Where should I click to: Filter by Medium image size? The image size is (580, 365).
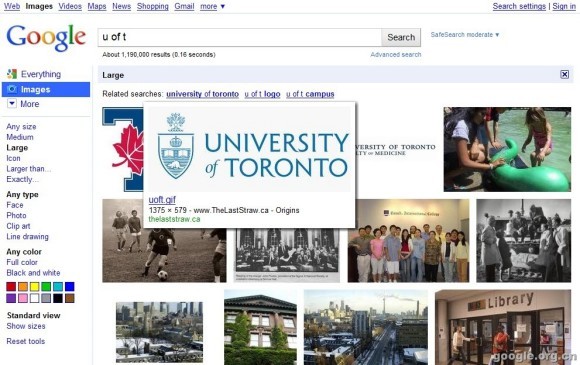[20, 137]
